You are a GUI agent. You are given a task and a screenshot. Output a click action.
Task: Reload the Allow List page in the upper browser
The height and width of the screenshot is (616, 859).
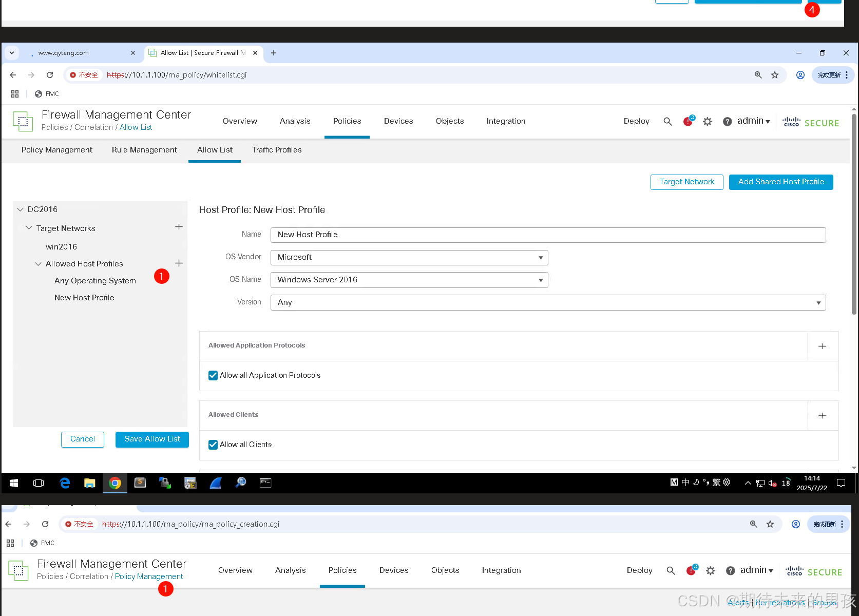(50, 75)
